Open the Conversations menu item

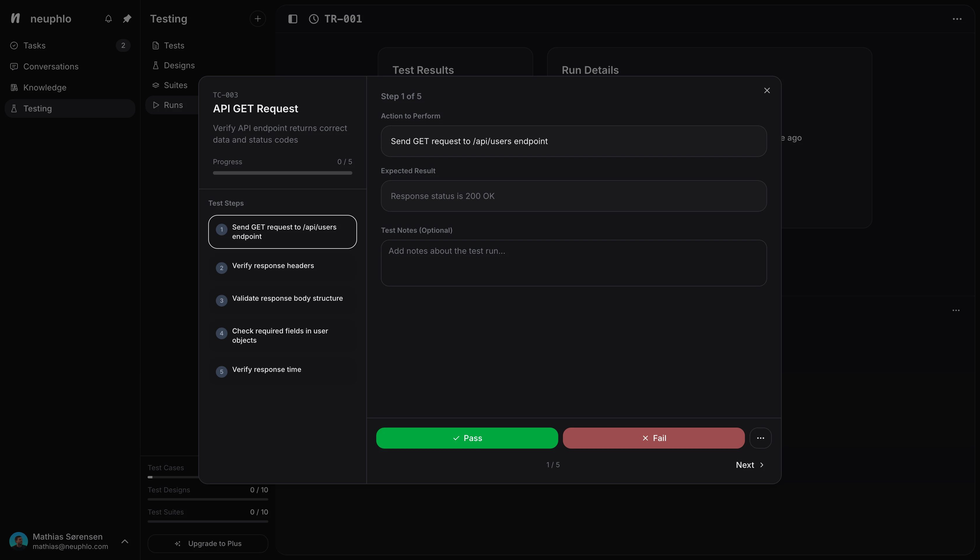[51, 66]
